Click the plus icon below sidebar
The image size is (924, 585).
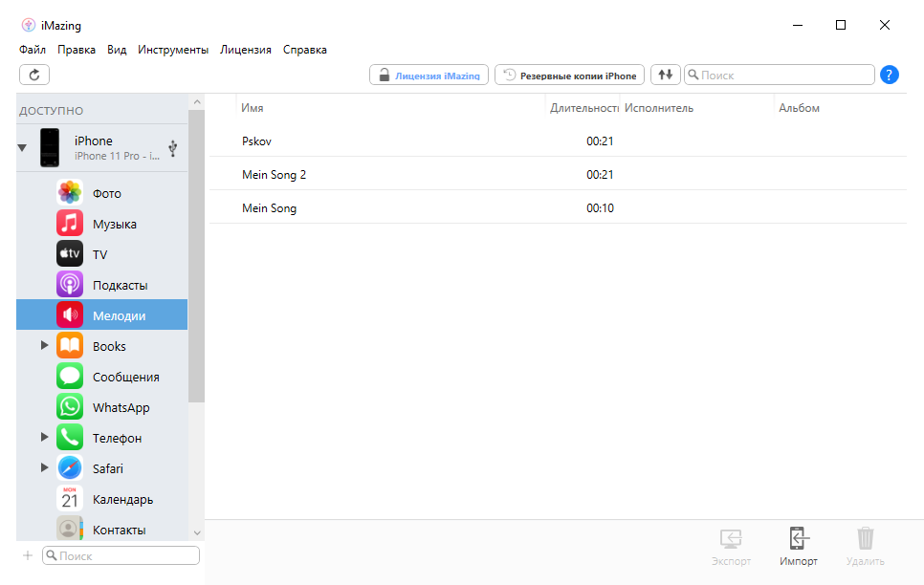27,555
